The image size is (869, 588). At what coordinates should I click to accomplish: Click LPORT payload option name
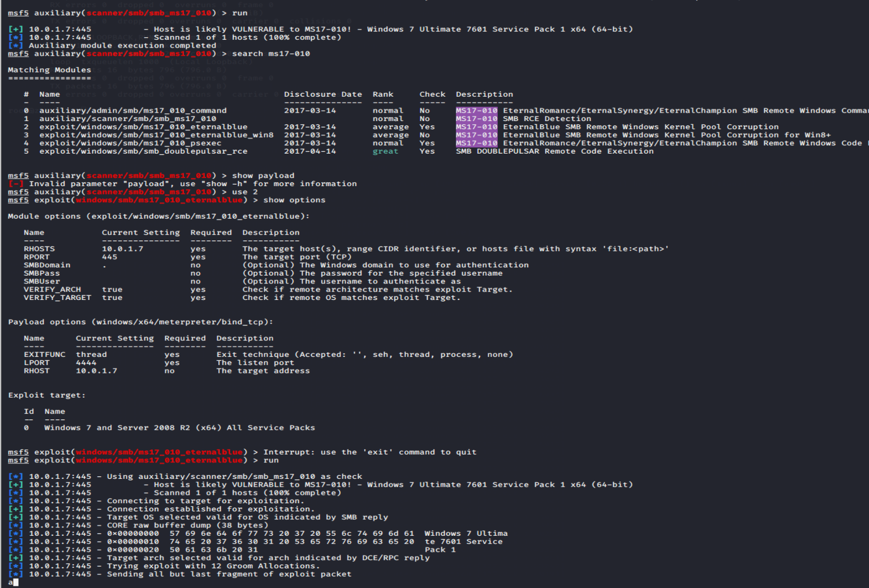(x=37, y=363)
